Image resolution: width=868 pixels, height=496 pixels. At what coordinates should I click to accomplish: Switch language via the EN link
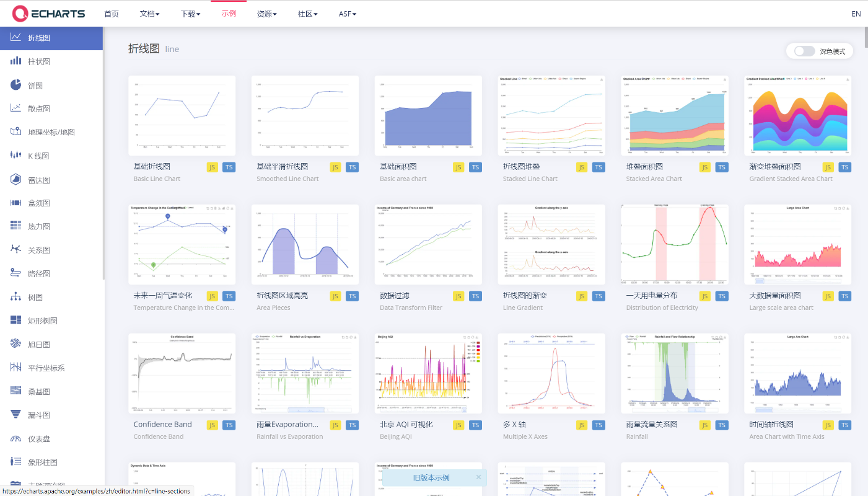(856, 14)
